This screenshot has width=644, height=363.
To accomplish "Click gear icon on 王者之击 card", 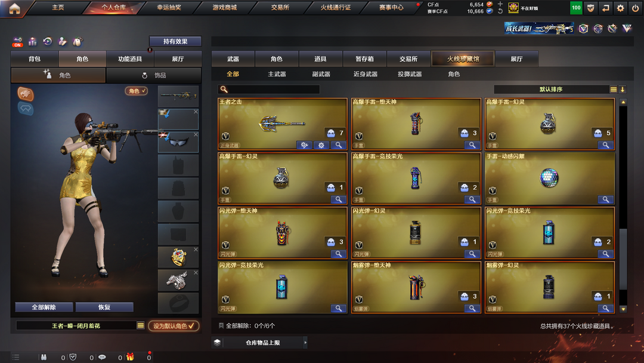I will tap(321, 145).
